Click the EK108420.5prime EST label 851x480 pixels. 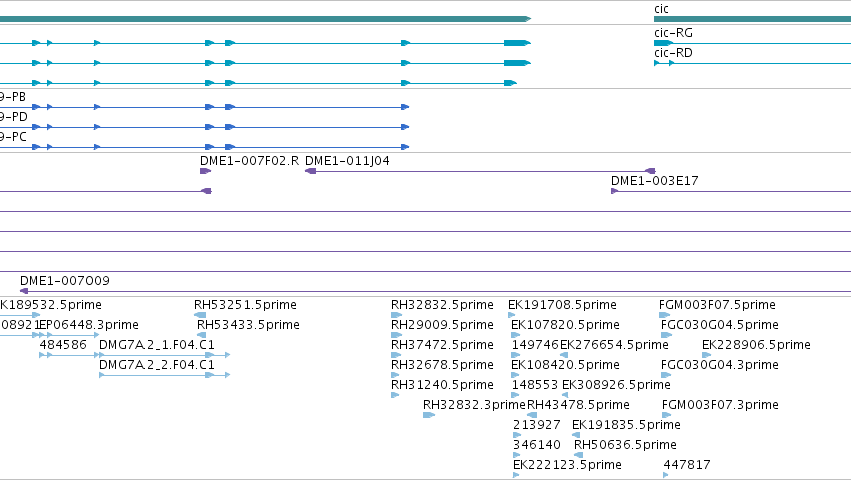pyautogui.click(x=565, y=365)
